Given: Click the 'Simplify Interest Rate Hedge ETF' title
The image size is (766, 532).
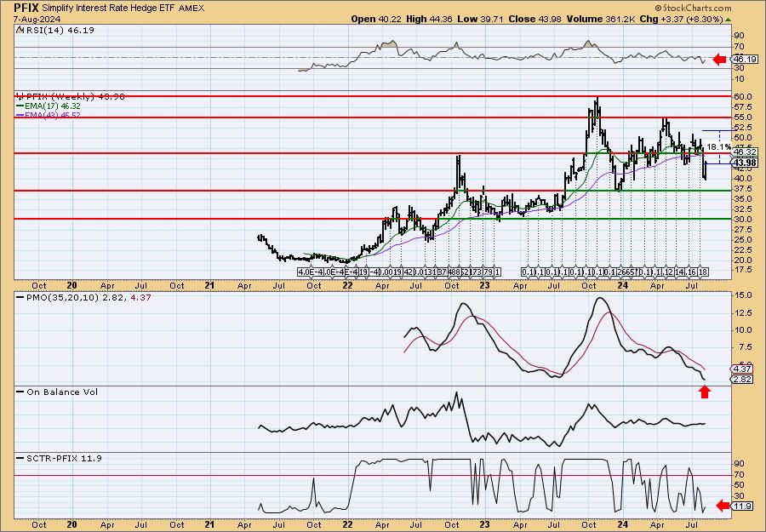Looking at the screenshot, I should click(x=109, y=8).
